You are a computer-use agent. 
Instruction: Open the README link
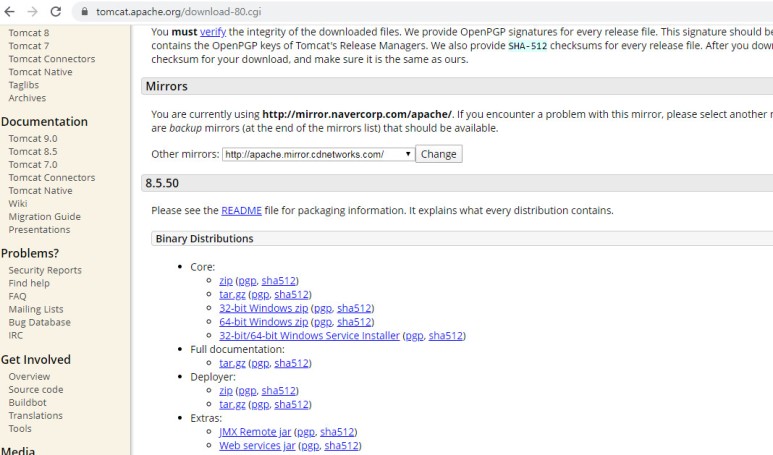pyautogui.click(x=242, y=210)
